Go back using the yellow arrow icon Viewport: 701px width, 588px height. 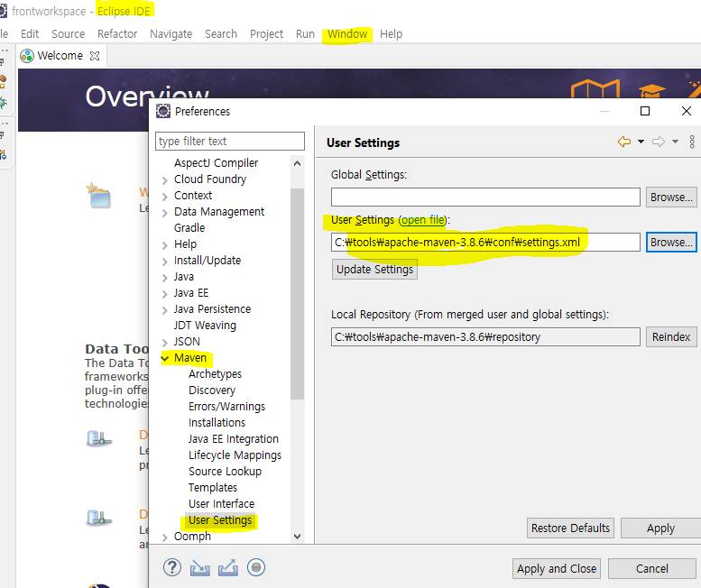click(x=624, y=142)
